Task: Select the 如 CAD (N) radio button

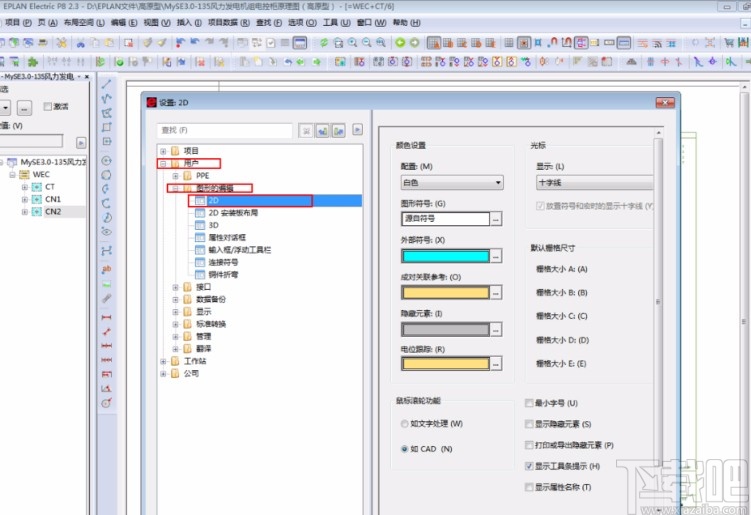Action: point(404,449)
